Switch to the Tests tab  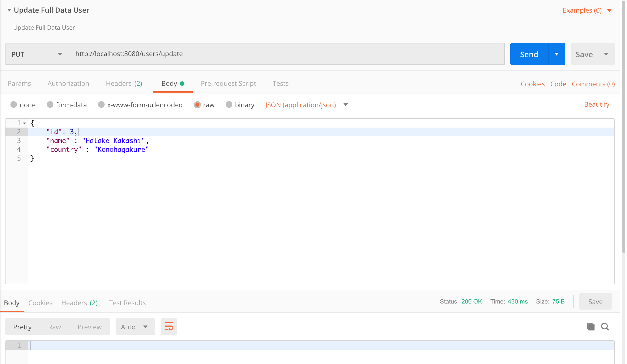coord(280,83)
